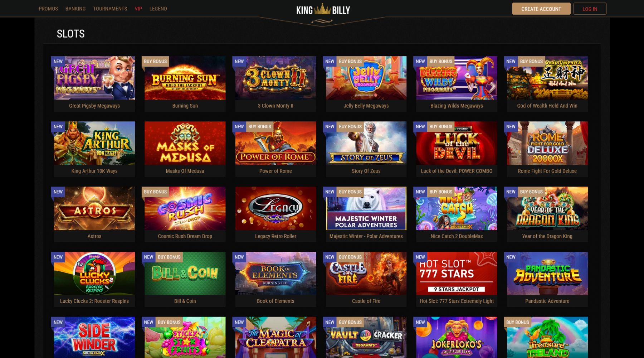Image resolution: width=644 pixels, height=358 pixels.
Task: Click the Buy Bonus badge on Cosmic Rush
Action: click(x=155, y=192)
